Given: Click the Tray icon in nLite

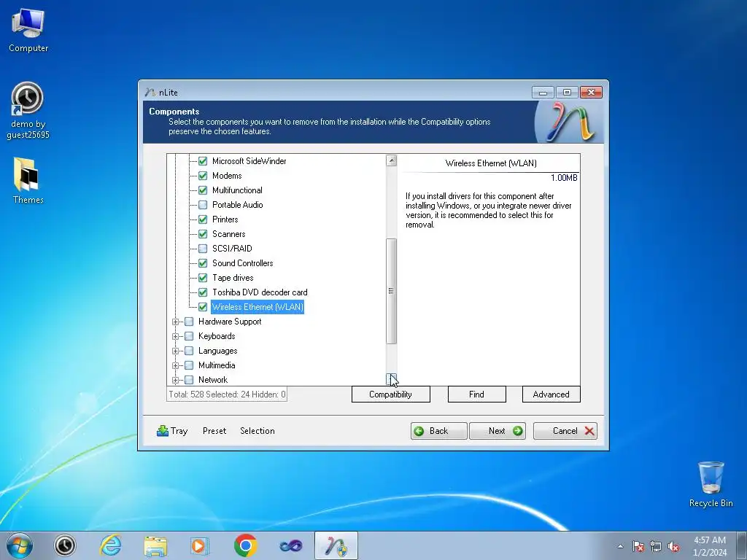Looking at the screenshot, I should tap(163, 431).
